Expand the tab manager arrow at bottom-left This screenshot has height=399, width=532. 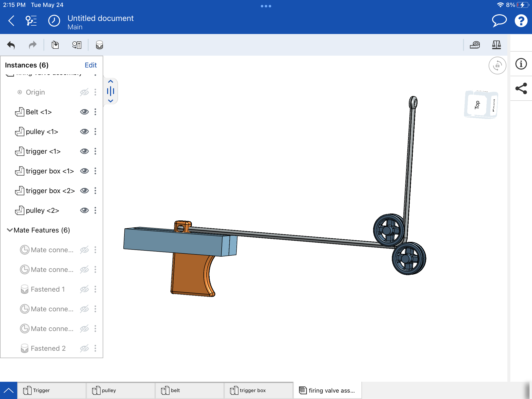9,390
